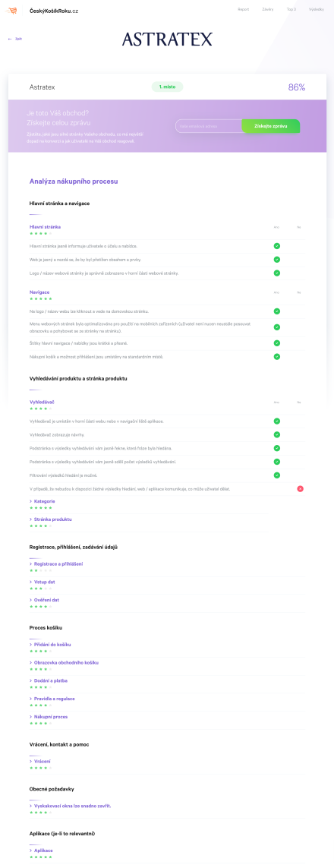Click checkmark for shopping cart placement row
Viewport: 334px width, 868px height.
(x=277, y=356)
